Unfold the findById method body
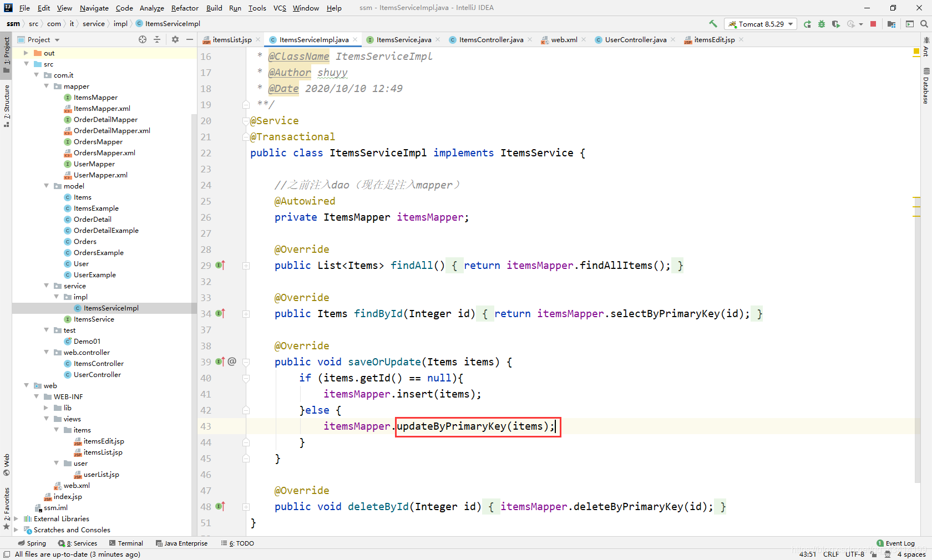 pos(246,314)
